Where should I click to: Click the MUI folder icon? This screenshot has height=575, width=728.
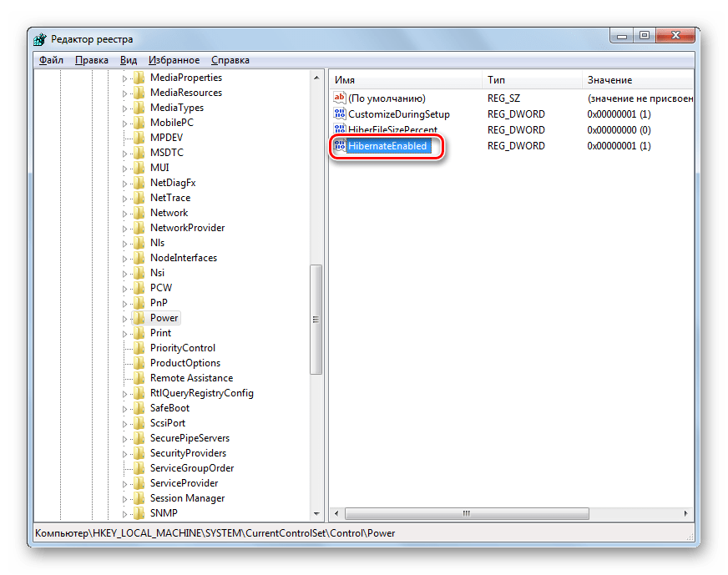click(x=139, y=168)
